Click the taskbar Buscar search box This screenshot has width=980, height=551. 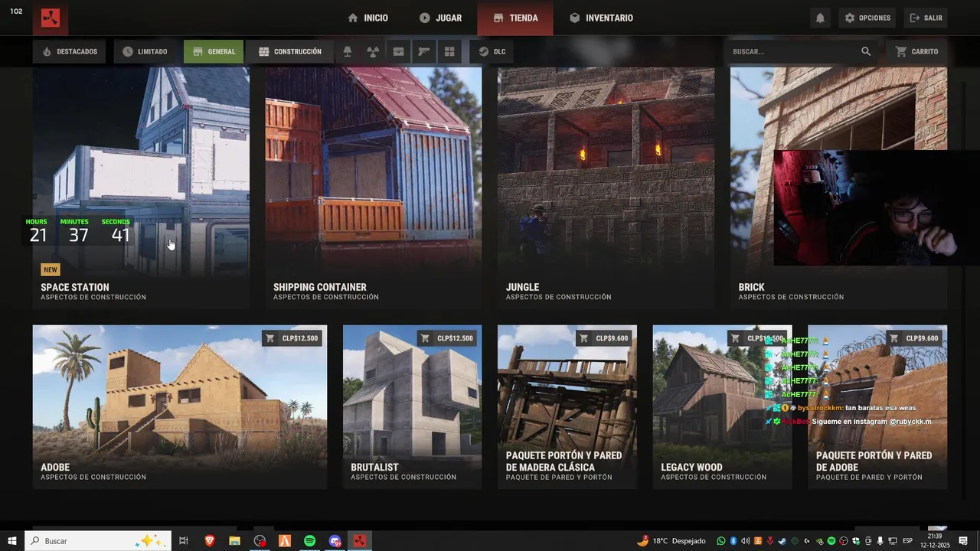tap(100, 541)
